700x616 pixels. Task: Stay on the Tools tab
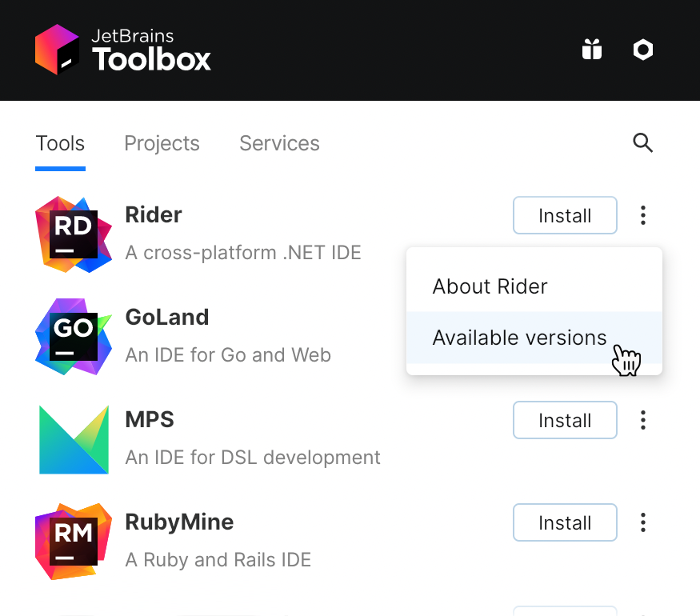click(60, 143)
